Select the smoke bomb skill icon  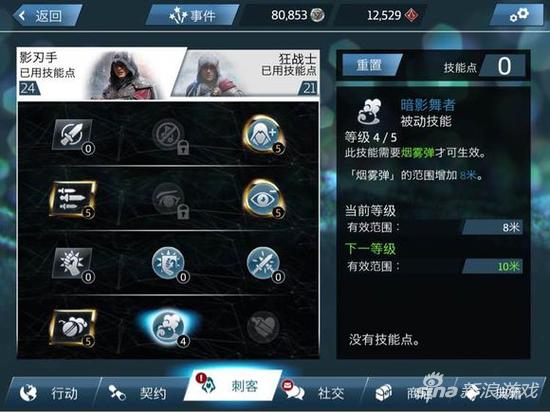tap(72, 328)
